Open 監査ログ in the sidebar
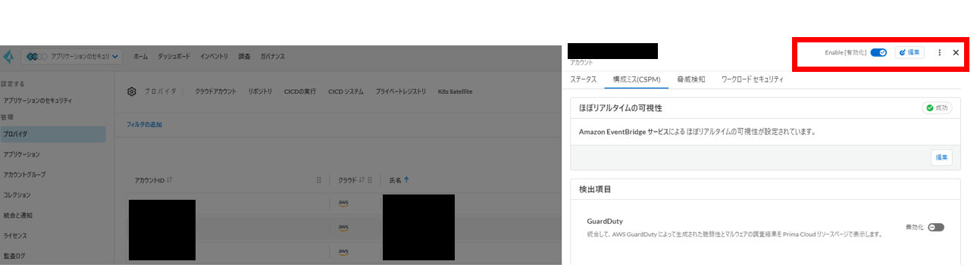This screenshot has height=280, width=980. click(x=14, y=257)
